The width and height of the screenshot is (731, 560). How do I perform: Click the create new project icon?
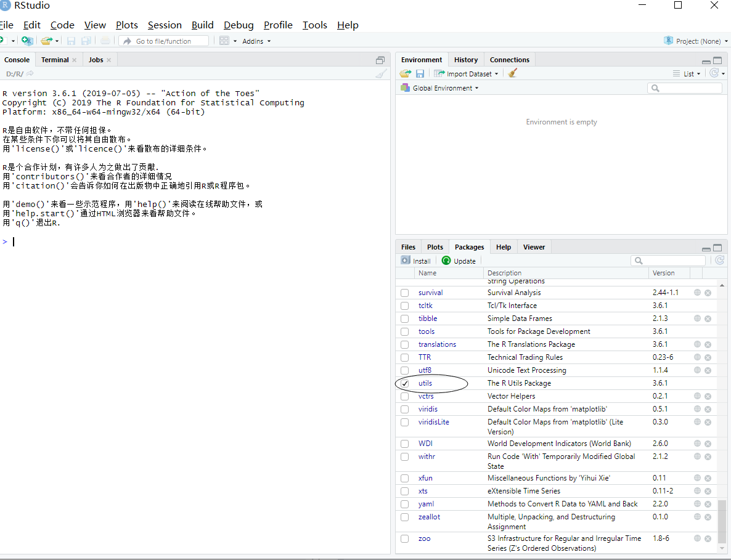coord(27,41)
